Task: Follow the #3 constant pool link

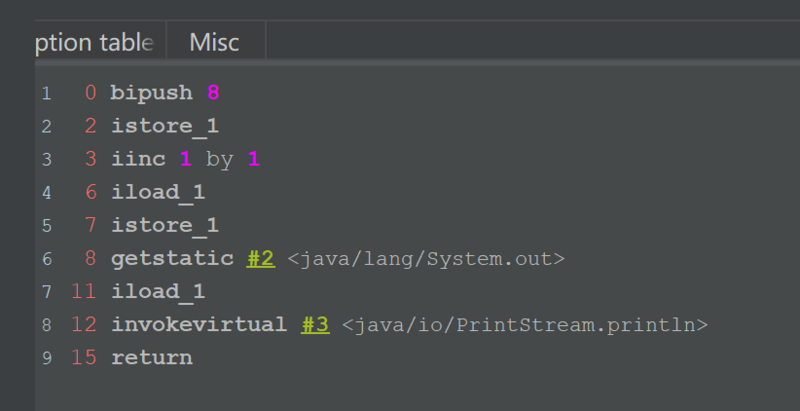Action: pos(315,325)
